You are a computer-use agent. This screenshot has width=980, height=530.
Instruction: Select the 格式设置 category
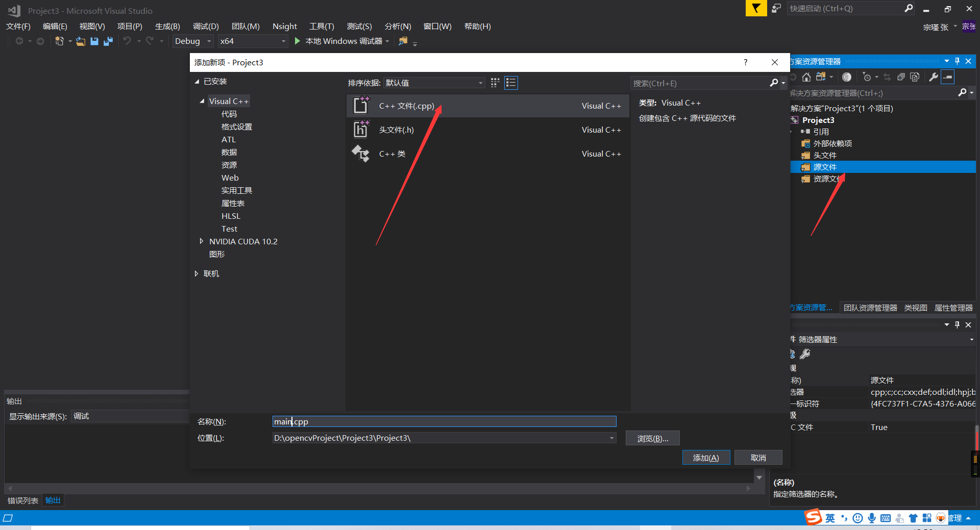click(x=236, y=127)
